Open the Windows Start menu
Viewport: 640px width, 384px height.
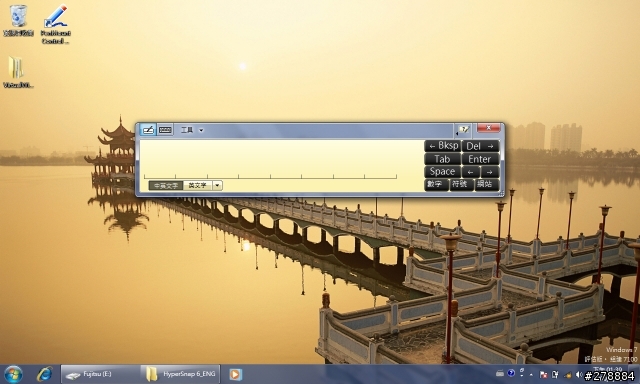[x=13, y=374]
